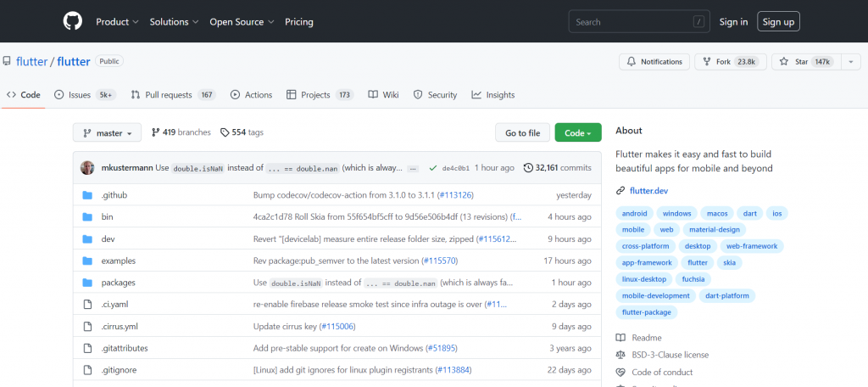This screenshot has width=868, height=387.
Task: Click the .gitattributes file icon
Action: [87, 348]
